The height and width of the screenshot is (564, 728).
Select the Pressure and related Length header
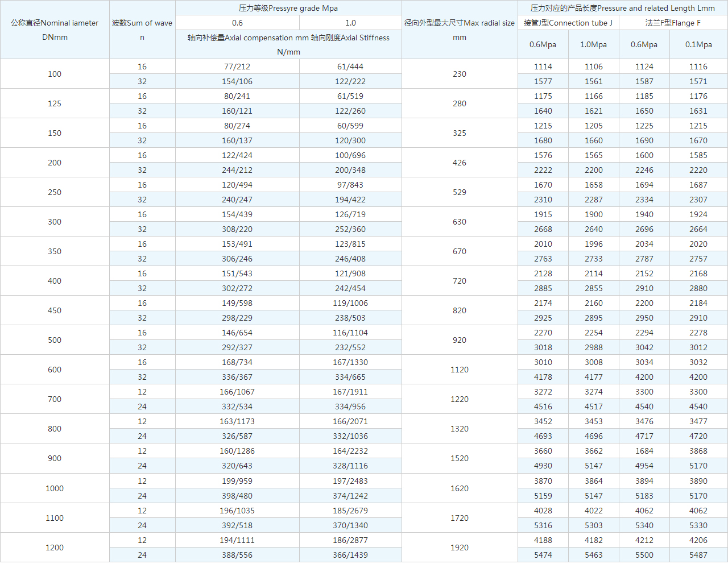(622, 8)
